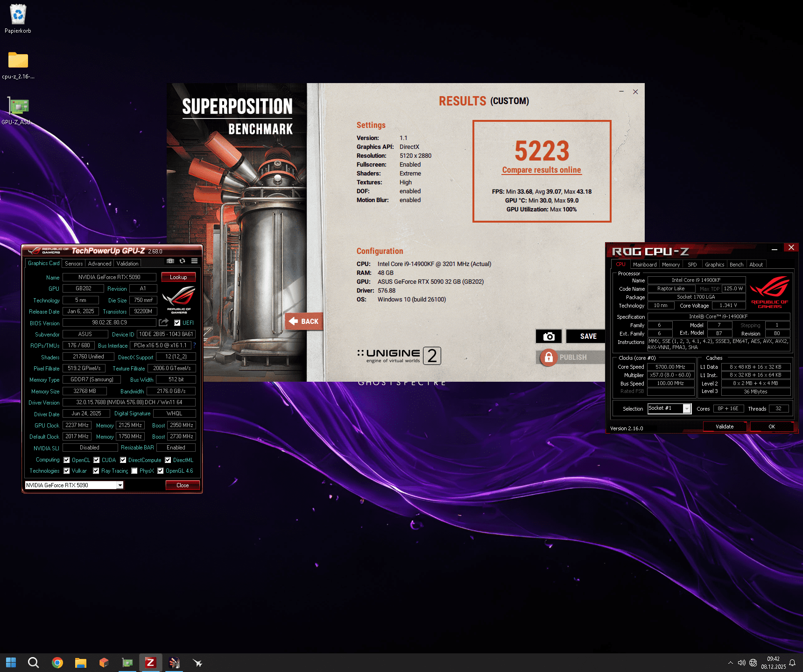This screenshot has height=672, width=803.
Task: Uncheck Ray Tracing under Technologies
Action: click(x=96, y=471)
